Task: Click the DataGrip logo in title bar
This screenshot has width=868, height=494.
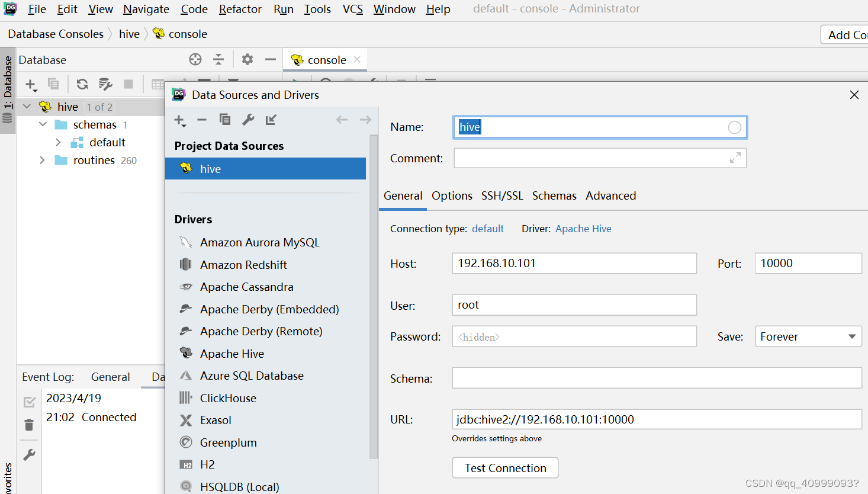Action: [11, 9]
